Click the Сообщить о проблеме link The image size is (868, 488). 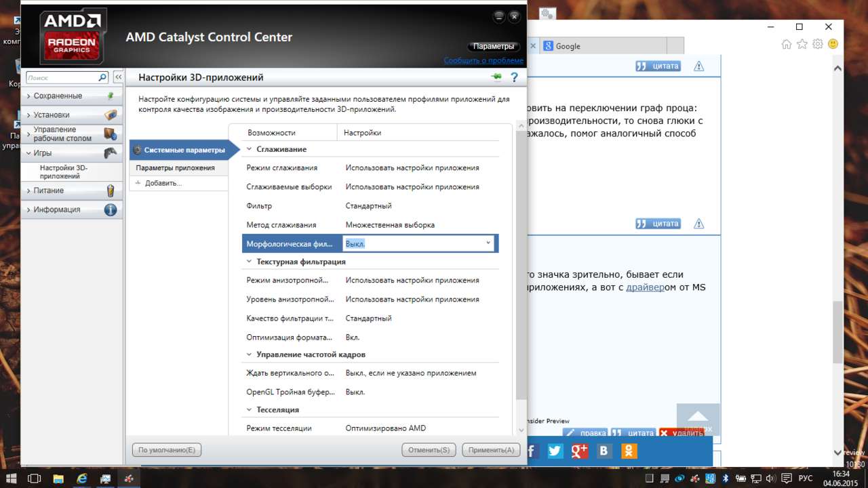(483, 60)
